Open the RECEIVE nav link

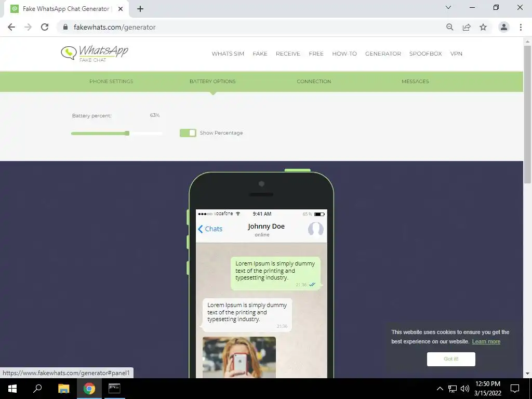tap(288, 54)
